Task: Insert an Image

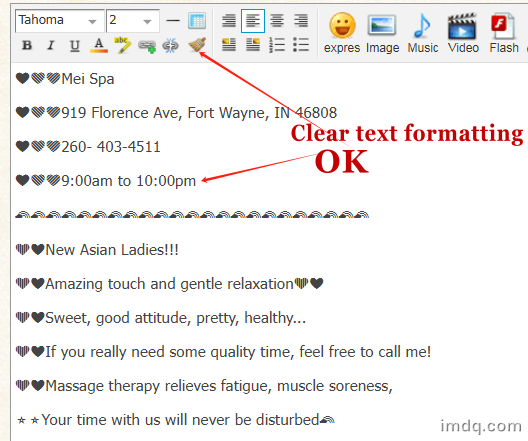Action: point(383,33)
